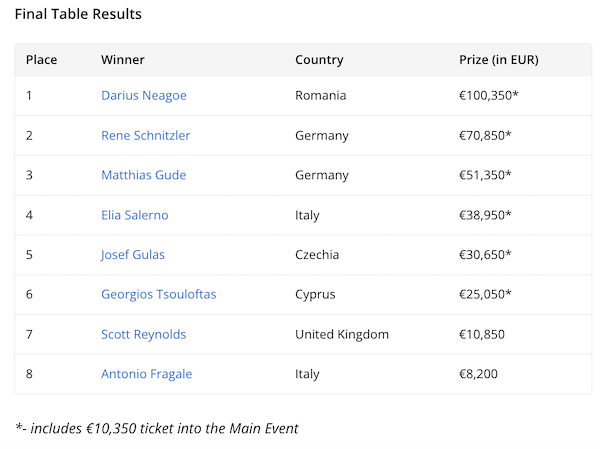Open Darius Neagoe's player profile link
Screen dimensions: 600x449
(144, 96)
